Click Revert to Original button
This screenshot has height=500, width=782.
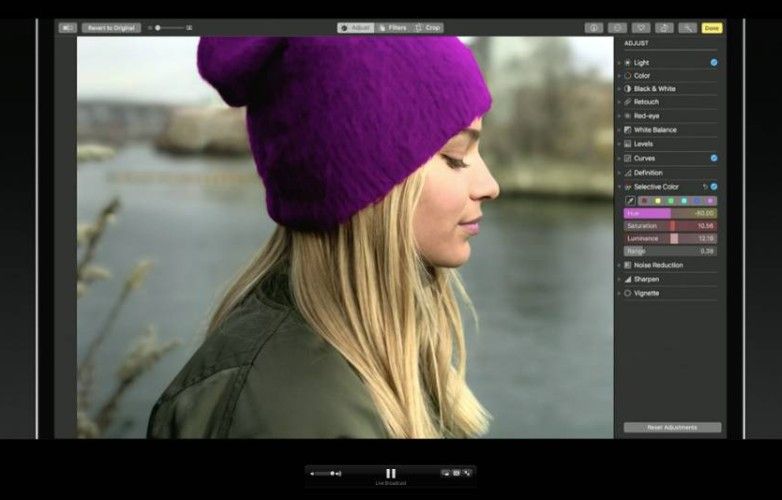coord(111,28)
